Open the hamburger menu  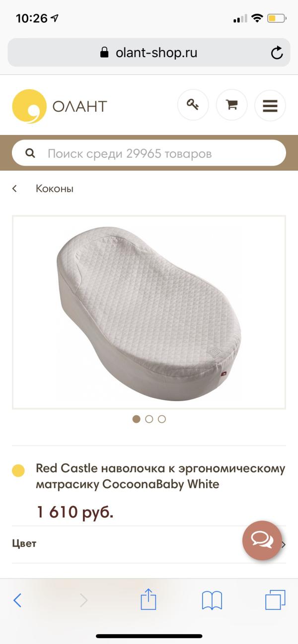[270, 105]
